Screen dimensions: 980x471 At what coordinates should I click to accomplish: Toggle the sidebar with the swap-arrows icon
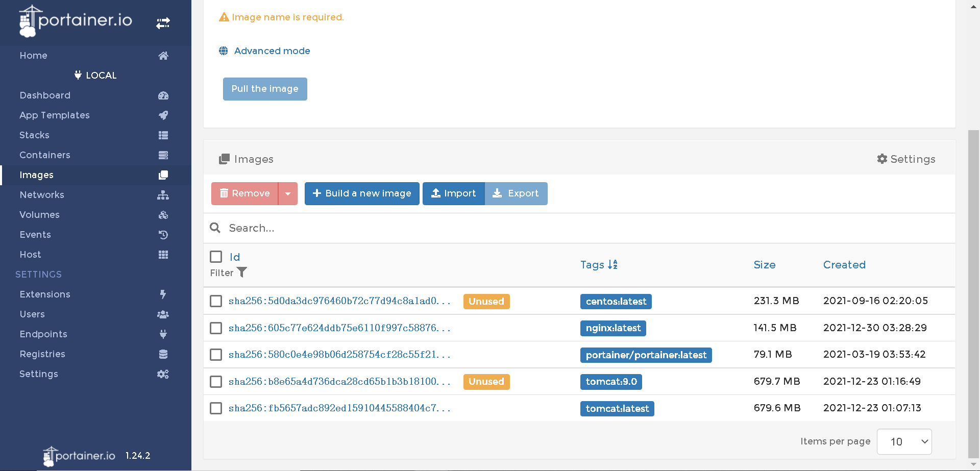[163, 23]
